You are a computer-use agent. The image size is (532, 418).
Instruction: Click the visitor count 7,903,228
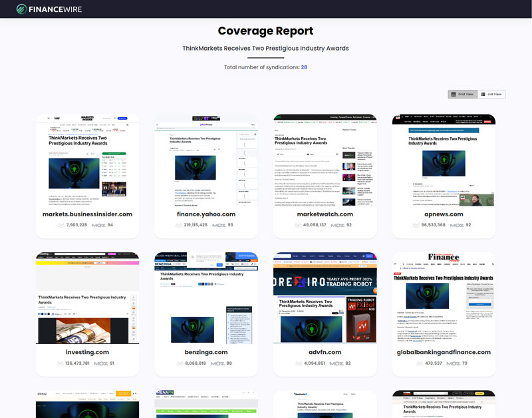(x=76, y=225)
